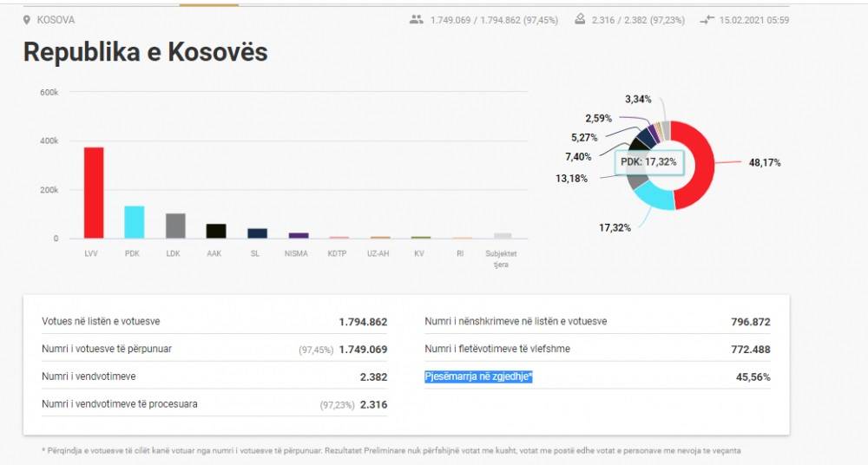The height and width of the screenshot is (465, 868).
Task: Click the 400k y-axis label
Action: tap(49, 141)
